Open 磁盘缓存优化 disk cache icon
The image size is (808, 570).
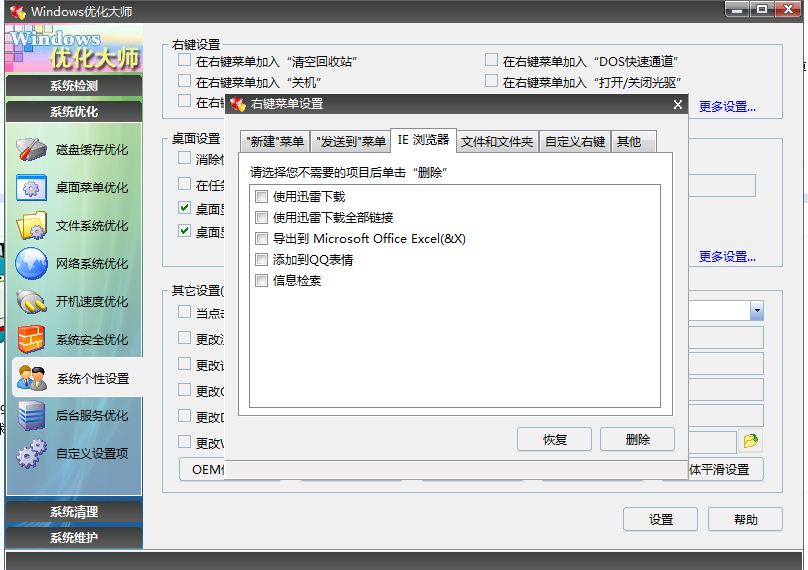click(31, 149)
